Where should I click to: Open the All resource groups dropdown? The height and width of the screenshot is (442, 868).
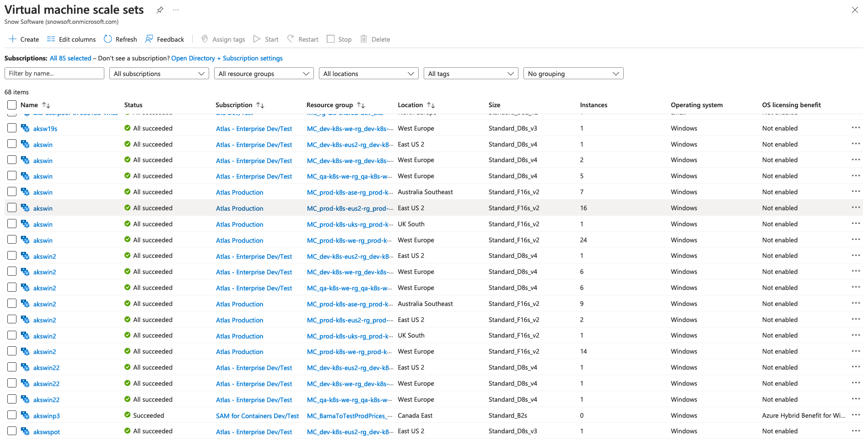[264, 74]
